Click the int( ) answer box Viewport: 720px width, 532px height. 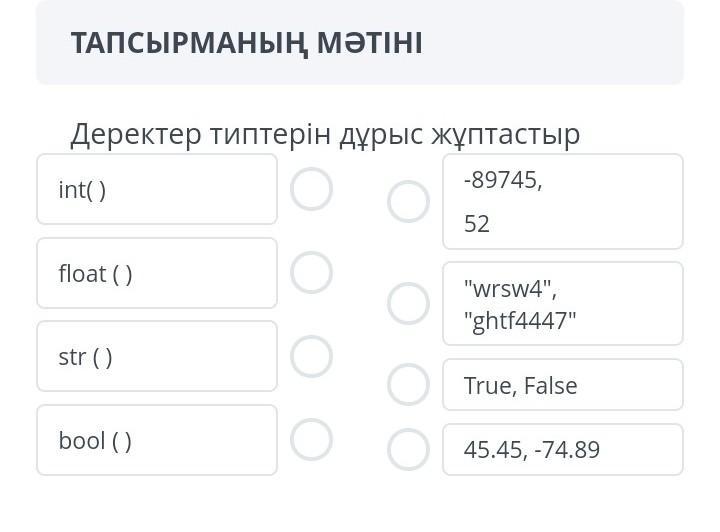157,189
